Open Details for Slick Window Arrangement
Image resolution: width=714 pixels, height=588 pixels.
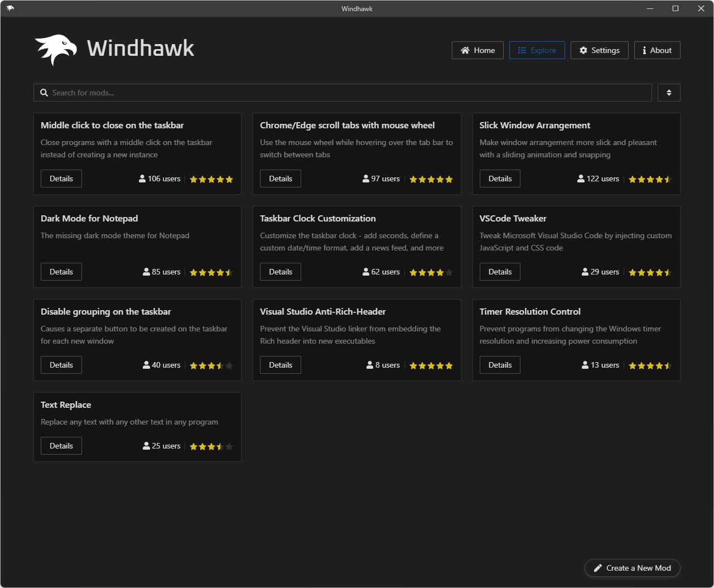[x=500, y=179]
